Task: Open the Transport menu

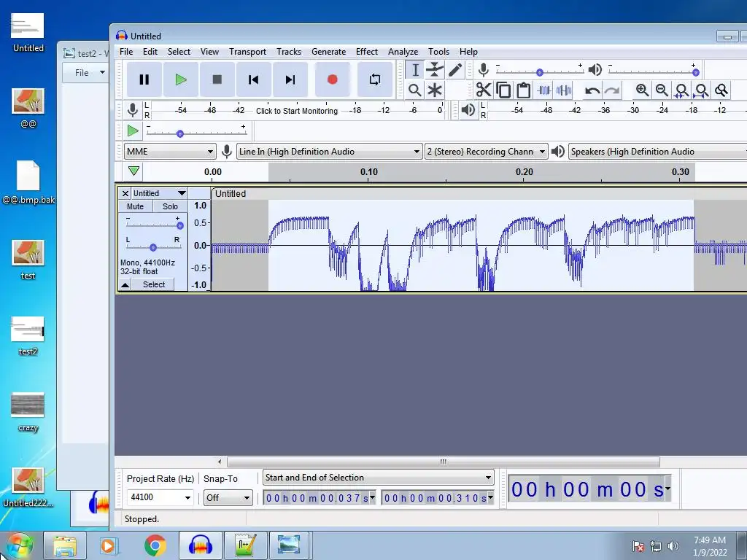Action: click(248, 52)
